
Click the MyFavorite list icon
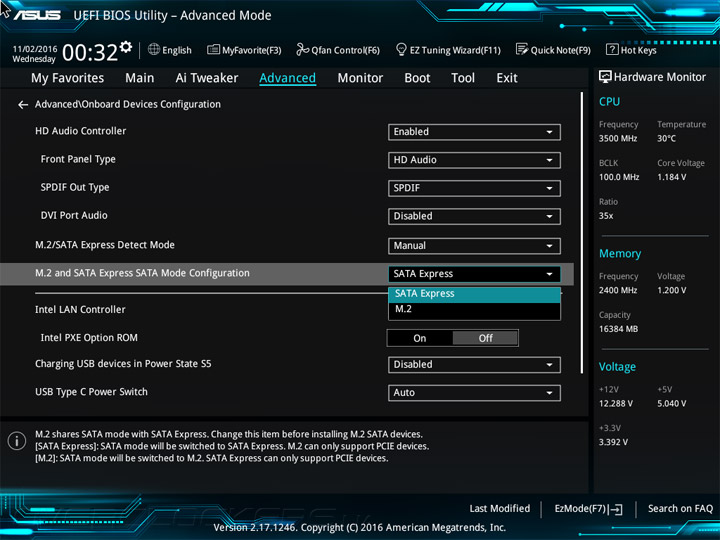pos(213,50)
